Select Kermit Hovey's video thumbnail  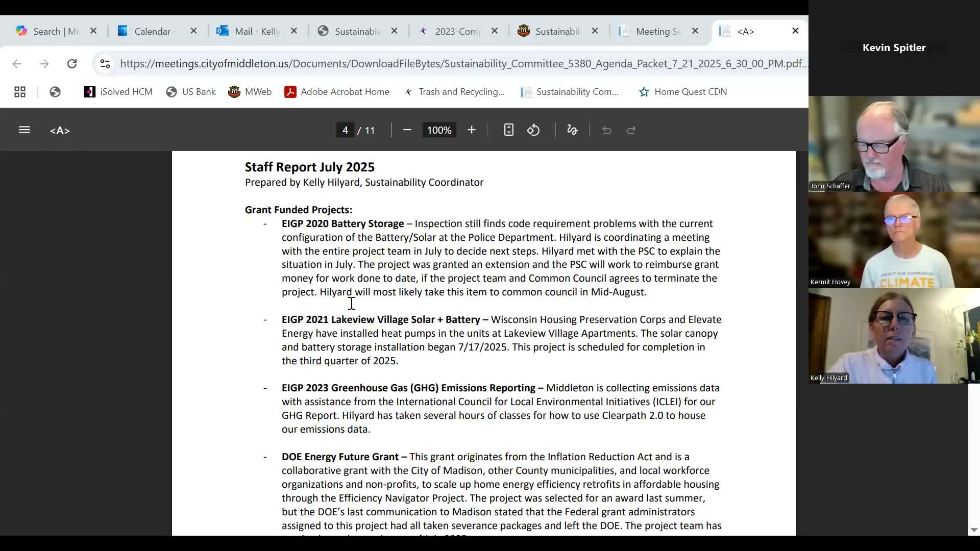click(x=894, y=240)
